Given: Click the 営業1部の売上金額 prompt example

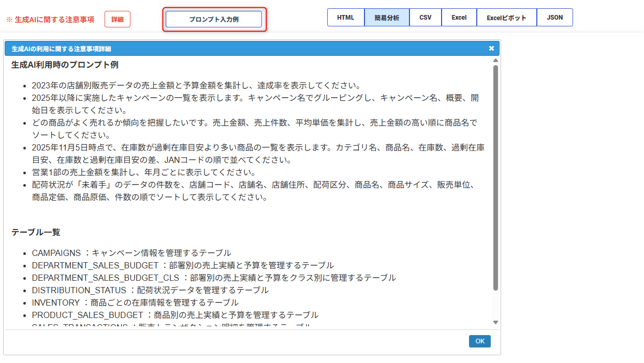Looking at the screenshot, I should pos(143,172).
